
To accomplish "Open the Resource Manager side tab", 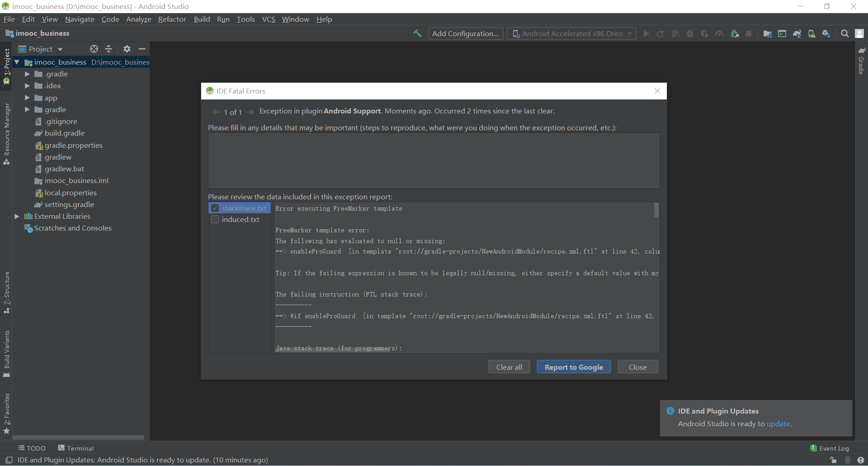I will coord(6,134).
